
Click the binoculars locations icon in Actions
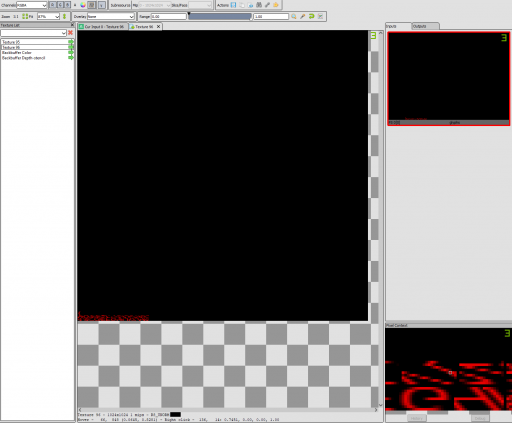pyautogui.click(x=259, y=5)
